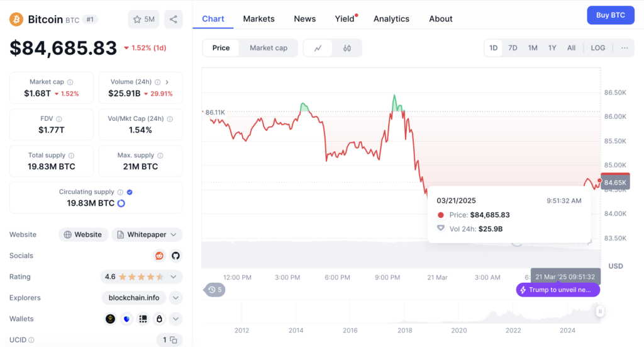Click the #1 rank badge
This screenshot has height=347, width=644.
pyautogui.click(x=90, y=20)
